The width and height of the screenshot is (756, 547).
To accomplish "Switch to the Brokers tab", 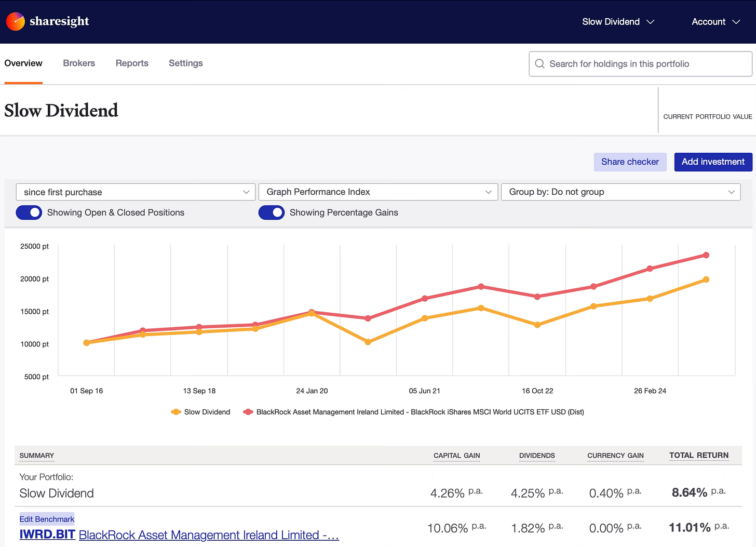I will coord(79,63).
